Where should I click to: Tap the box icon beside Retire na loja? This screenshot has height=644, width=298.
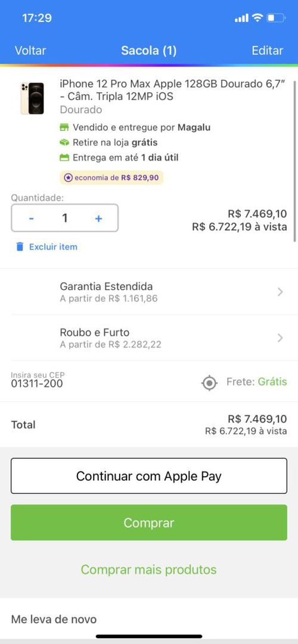64,142
